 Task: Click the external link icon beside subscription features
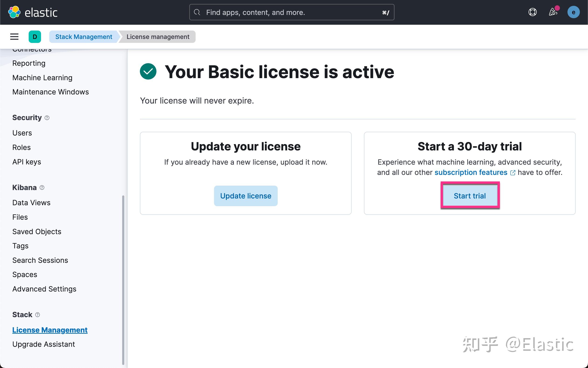[x=513, y=172]
